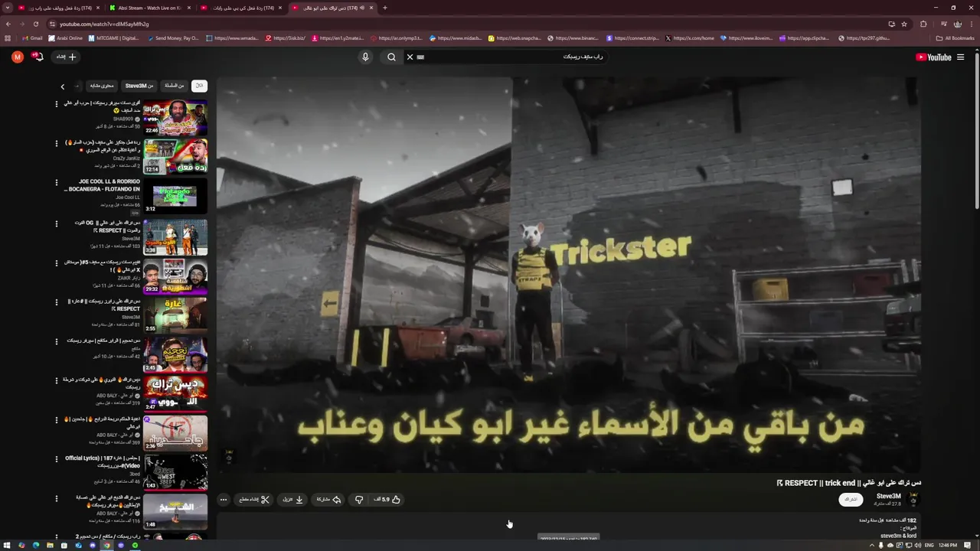Open options for the OG RESPECT suggested video

[x=56, y=224]
